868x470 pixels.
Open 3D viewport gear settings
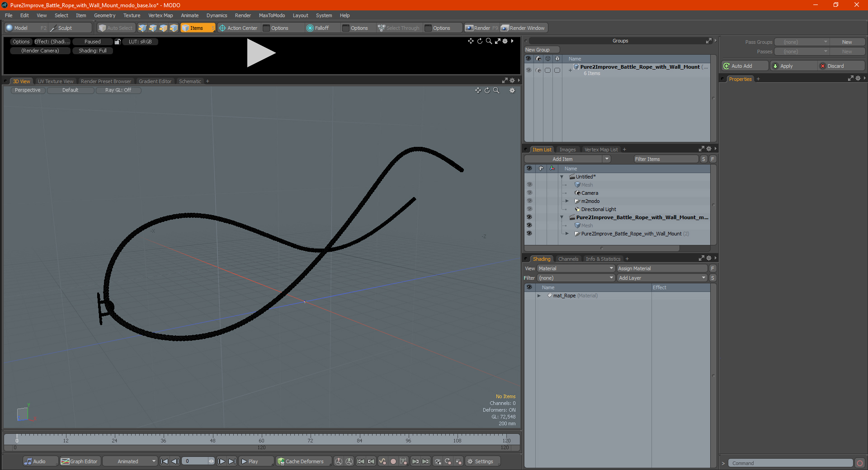click(512, 90)
